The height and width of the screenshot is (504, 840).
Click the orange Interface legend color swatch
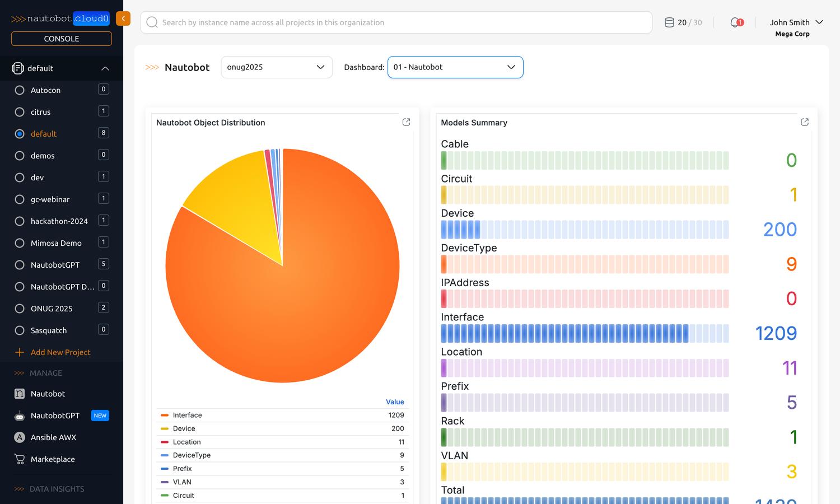tap(166, 415)
